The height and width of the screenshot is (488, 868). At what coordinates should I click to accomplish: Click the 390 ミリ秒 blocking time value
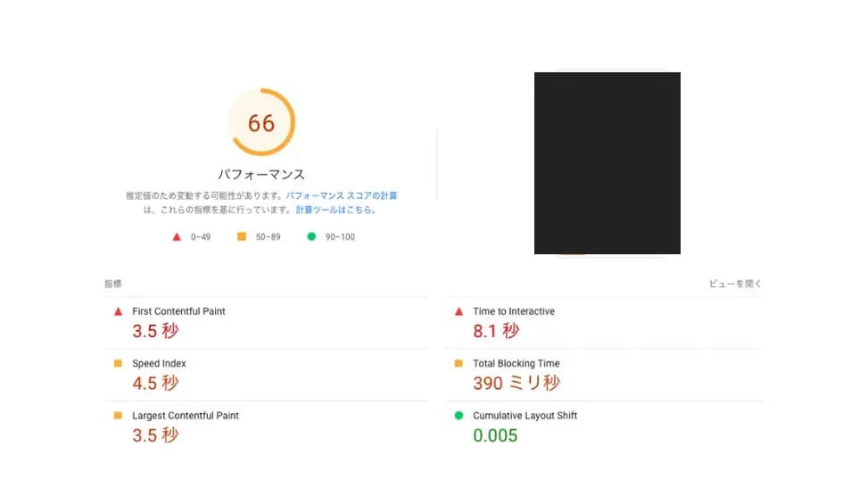tap(517, 384)
